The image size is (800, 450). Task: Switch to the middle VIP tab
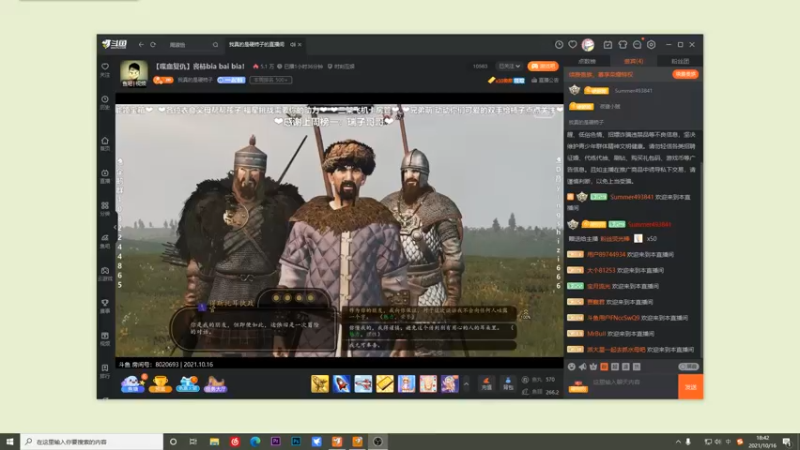pyautogui.click(x=633, y=61)
